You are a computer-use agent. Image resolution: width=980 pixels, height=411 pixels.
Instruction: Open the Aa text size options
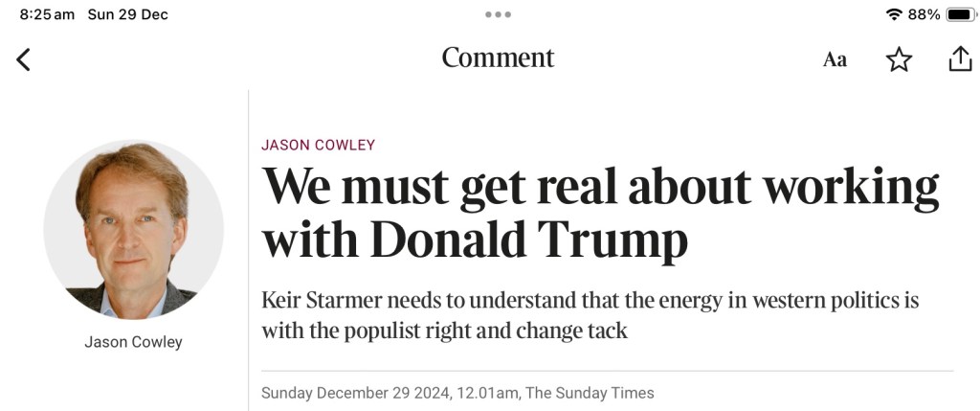coord(835,59)
